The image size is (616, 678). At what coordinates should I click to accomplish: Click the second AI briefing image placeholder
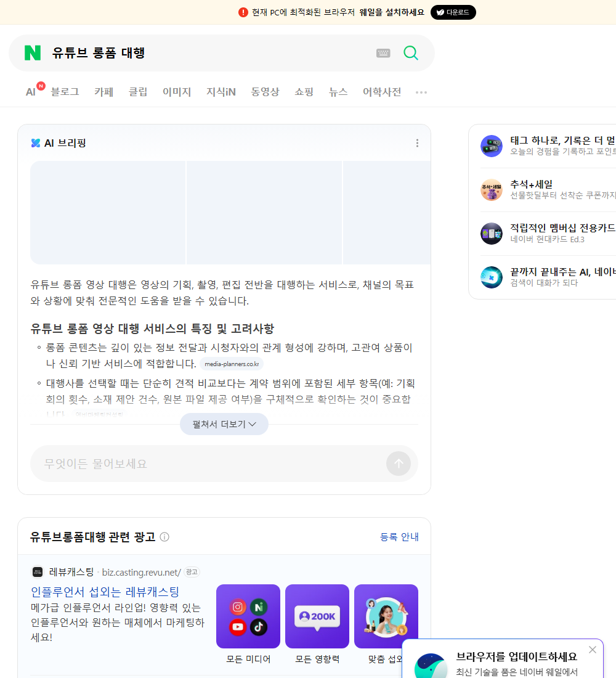(x=264, y=212)
